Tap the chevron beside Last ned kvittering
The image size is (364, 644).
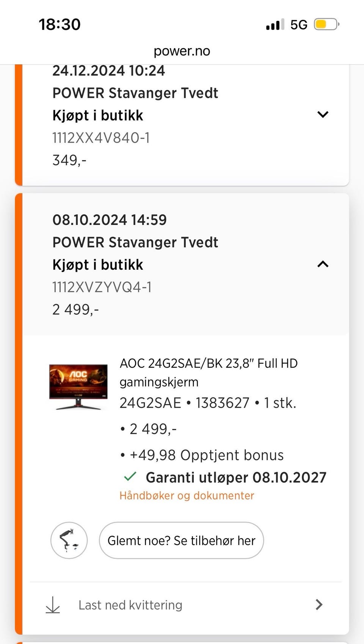click(x=319, y=605)
